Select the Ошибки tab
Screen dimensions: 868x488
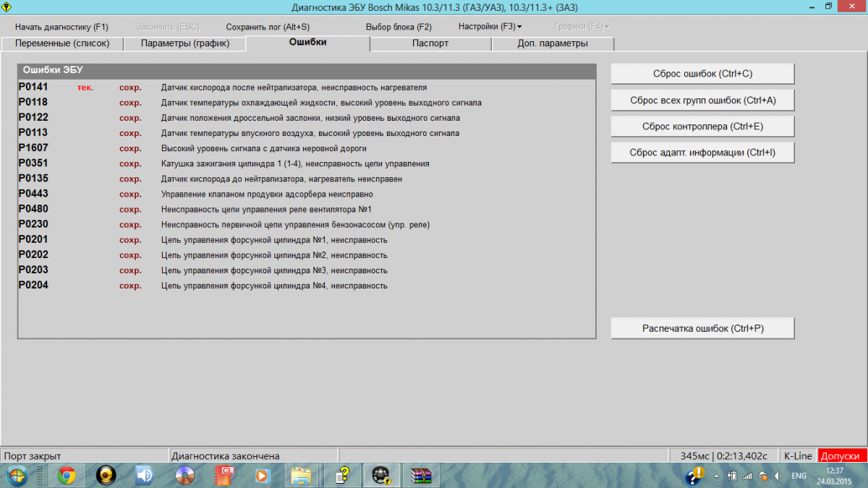(308, 43)
